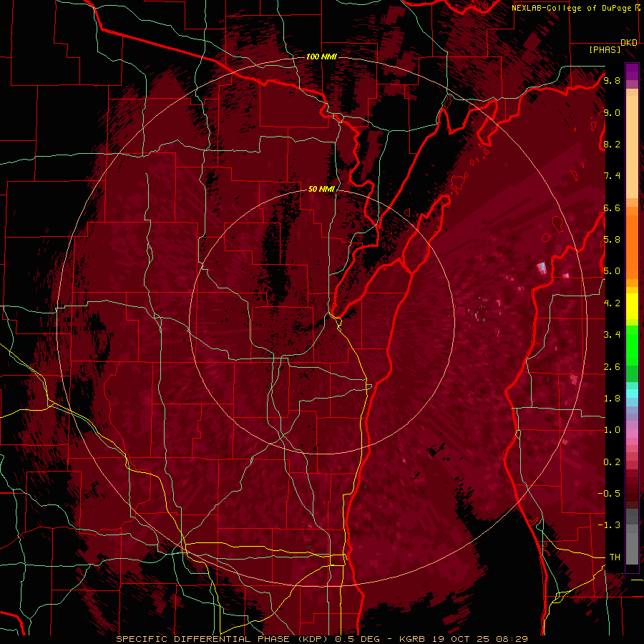Pick the purple top segment of color bar
644x644 pixels.
[x=632, y=72]
